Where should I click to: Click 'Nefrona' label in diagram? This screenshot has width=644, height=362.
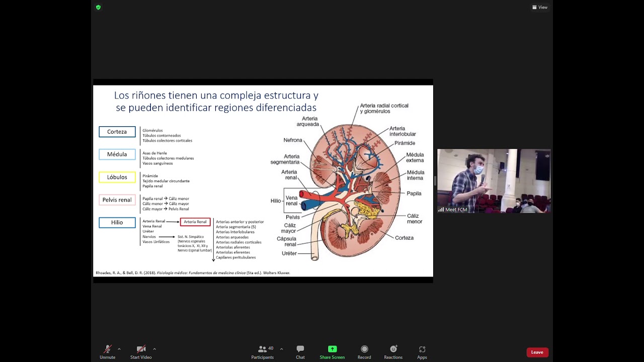[293, 140]
